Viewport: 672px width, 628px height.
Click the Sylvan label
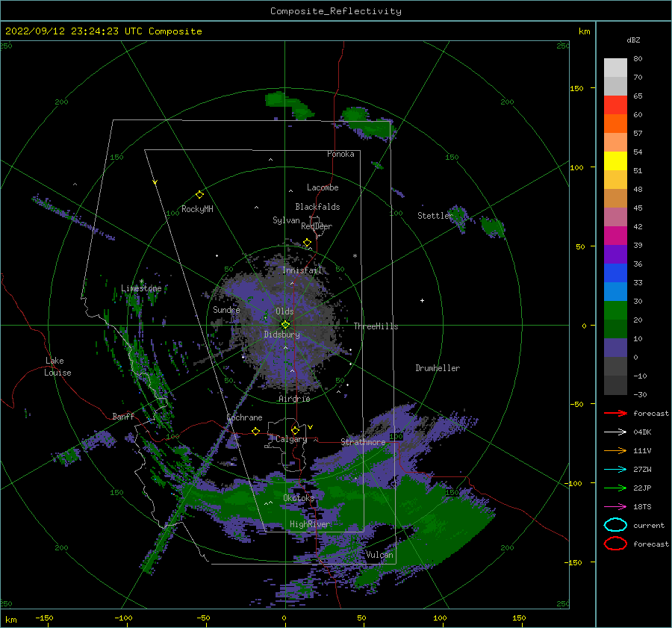[286, 220]
